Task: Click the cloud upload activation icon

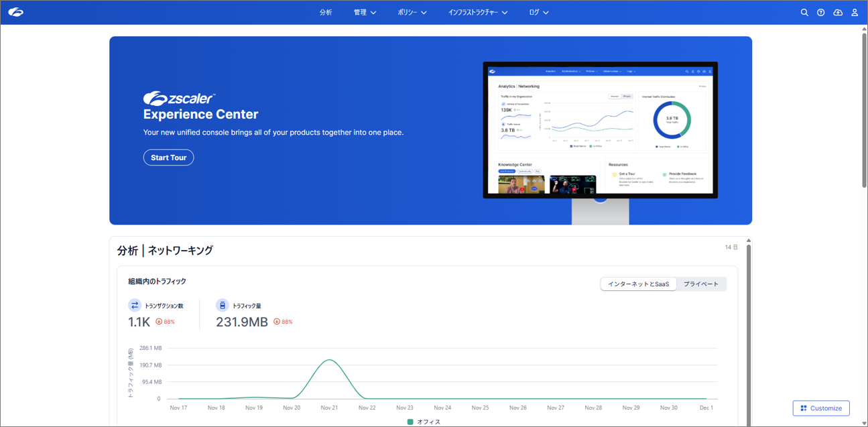Action: point(838,13)
